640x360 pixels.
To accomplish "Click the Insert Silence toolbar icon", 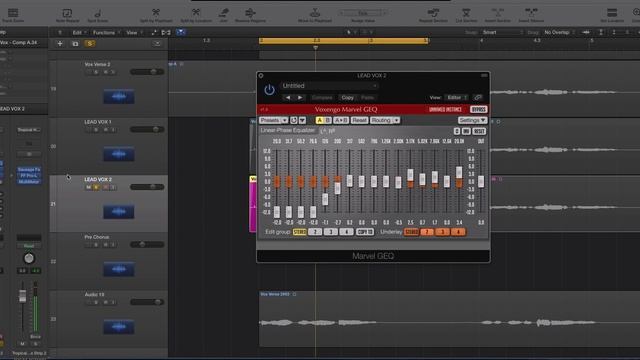I will pyautogui.click(x=531, y=13).
